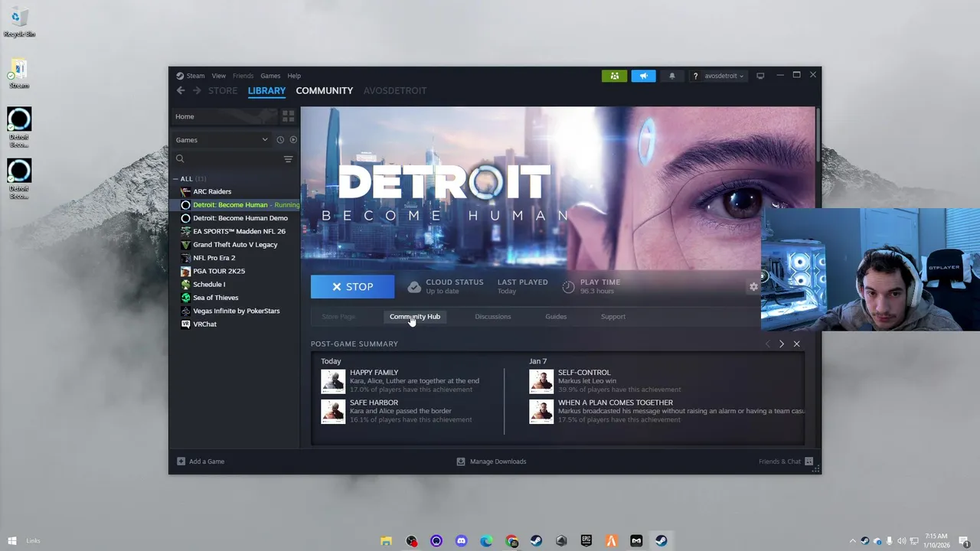
Task: Select Grand Theft Auto V Legacy
Action: coord(234,245)
